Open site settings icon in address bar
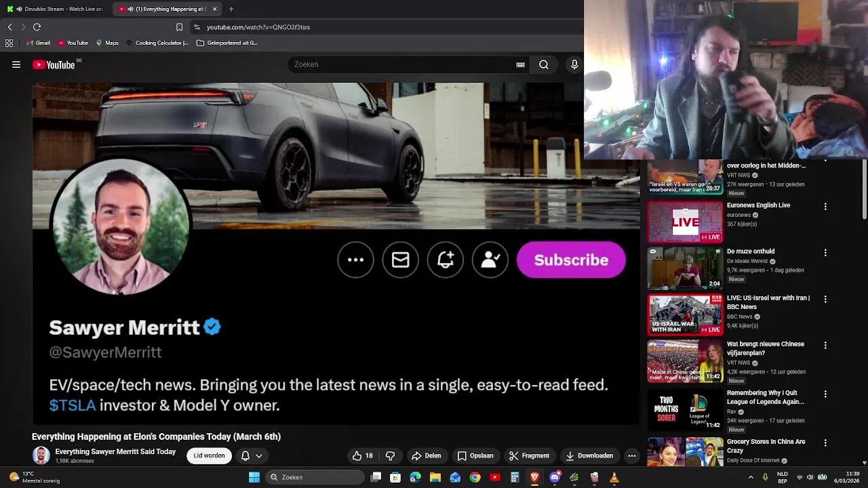Image resolution: width=868 pixels, height=488 pixels. pos(197,27)
